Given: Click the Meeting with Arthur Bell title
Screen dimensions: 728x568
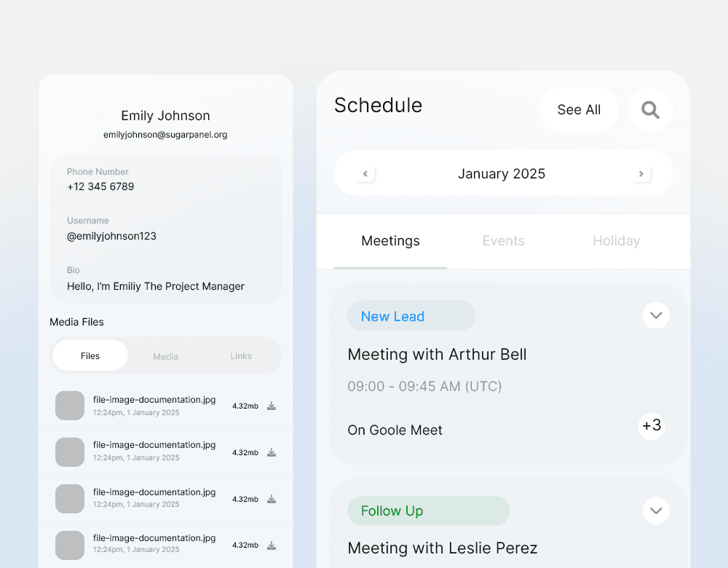Looking at the screenshot, I should (437, 355).
